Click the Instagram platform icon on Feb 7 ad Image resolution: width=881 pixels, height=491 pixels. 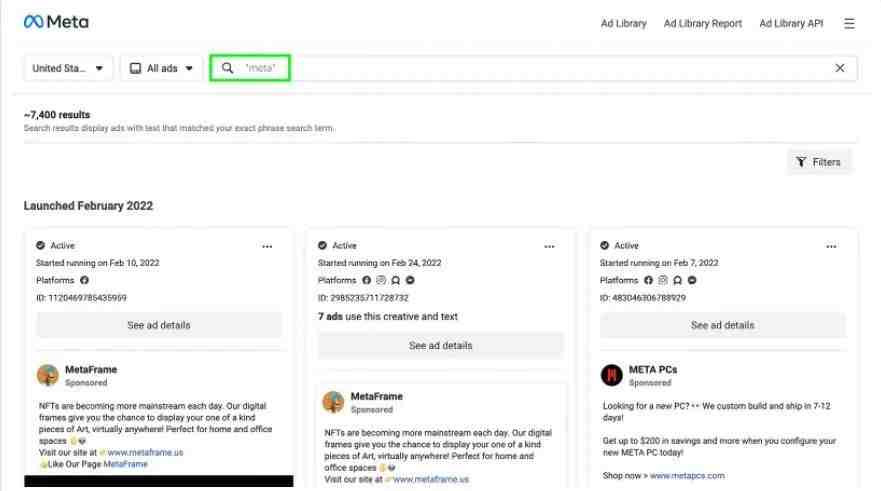coord(663,280)
